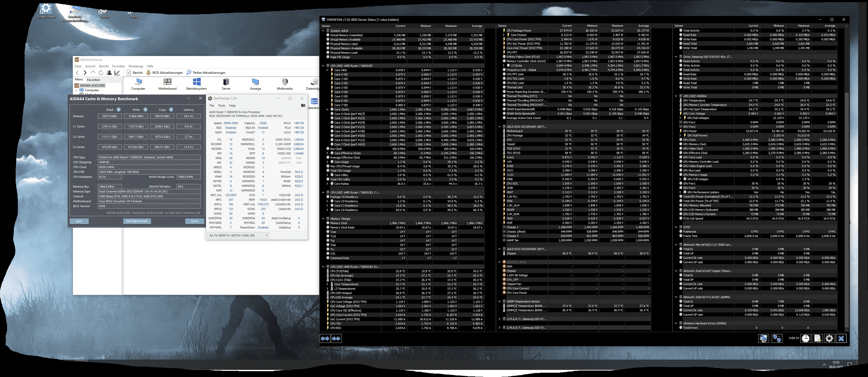Go back in AIDA64 toolbar
The width and height of the screenshot is (868, 377).
coord(77,73)
